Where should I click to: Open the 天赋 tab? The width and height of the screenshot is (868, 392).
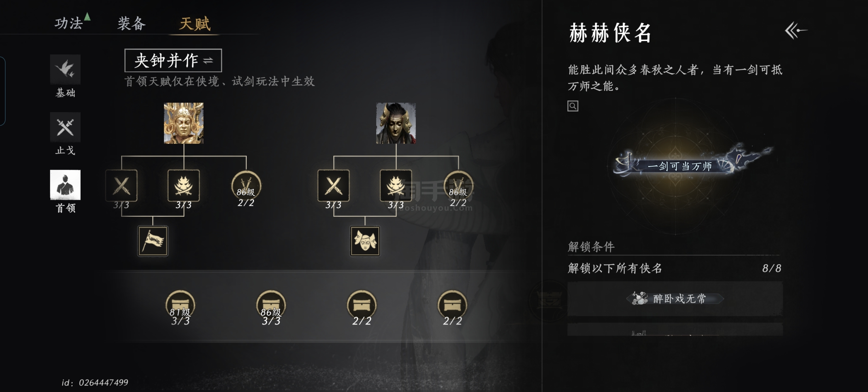point(195,24)
